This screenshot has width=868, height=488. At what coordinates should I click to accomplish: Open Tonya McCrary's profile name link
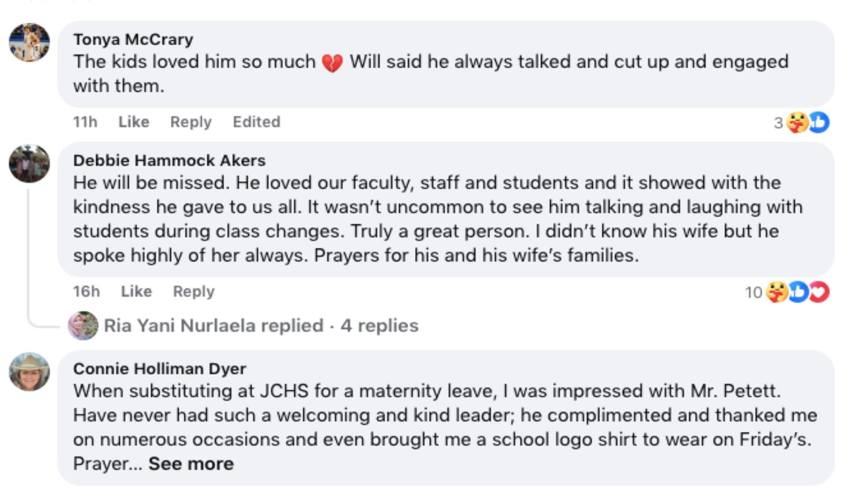click(x=133, y=39)
